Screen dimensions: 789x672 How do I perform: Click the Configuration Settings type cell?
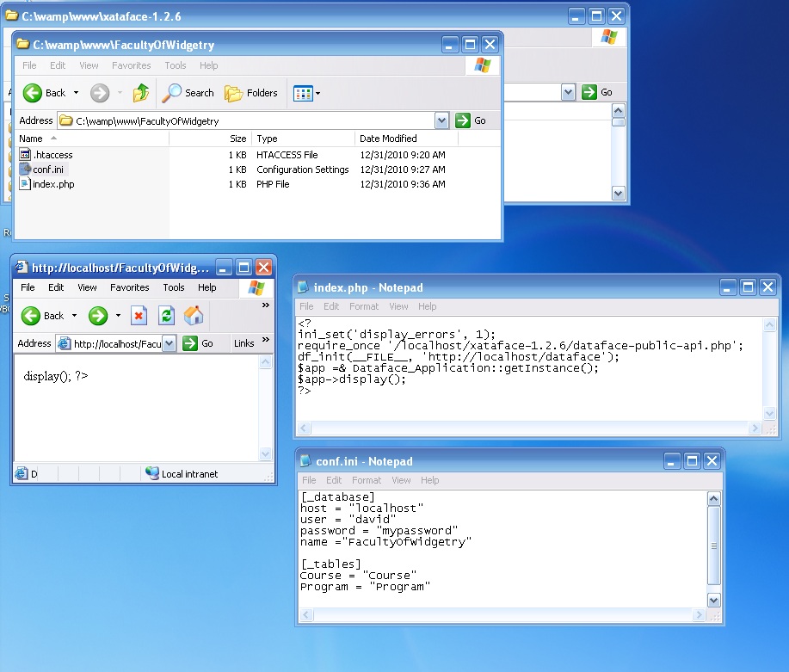click(x=302, y=170)
